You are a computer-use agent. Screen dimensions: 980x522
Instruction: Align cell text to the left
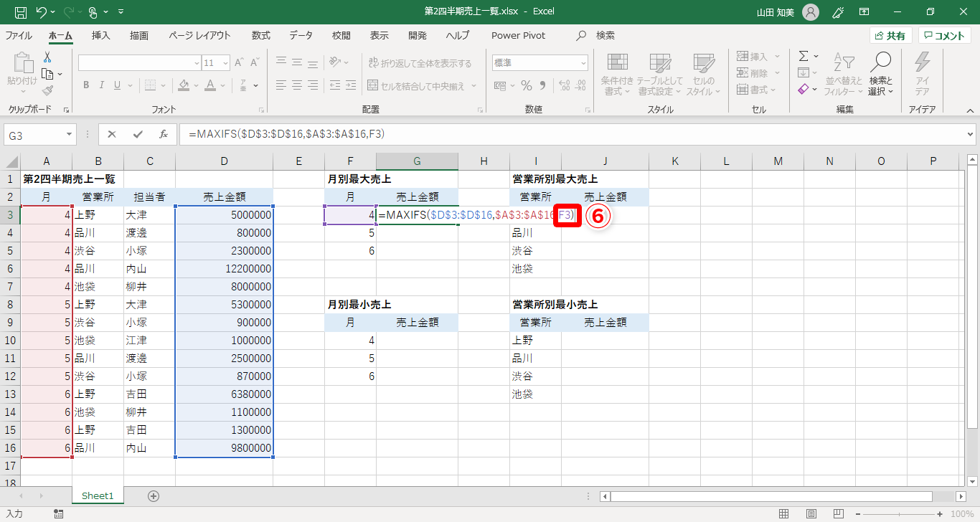pyautogui.click(x=282, y=85)
